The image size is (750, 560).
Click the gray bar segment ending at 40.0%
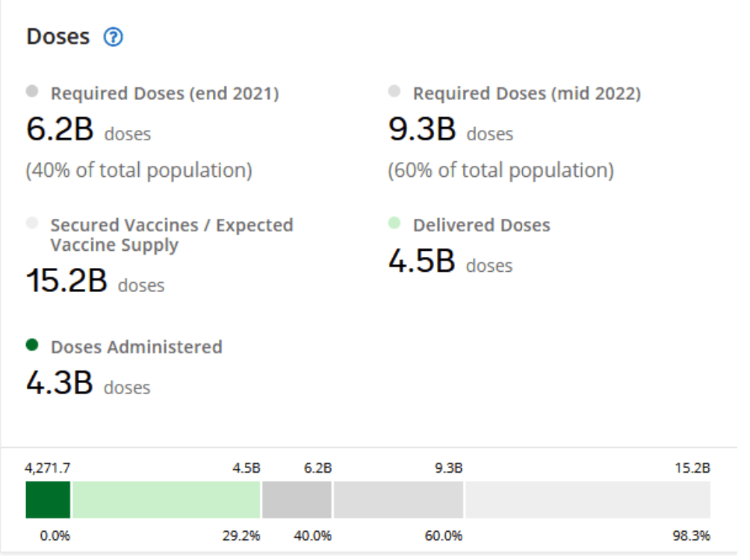tap(297, 500)
